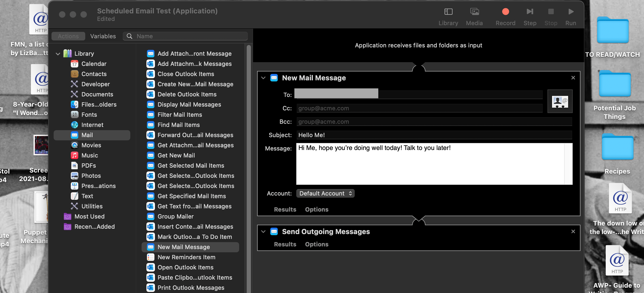Click the contact picker icon for recipients
Image resolution: width=644 pixels, height=293 pixels.
[x=559, y=101]
